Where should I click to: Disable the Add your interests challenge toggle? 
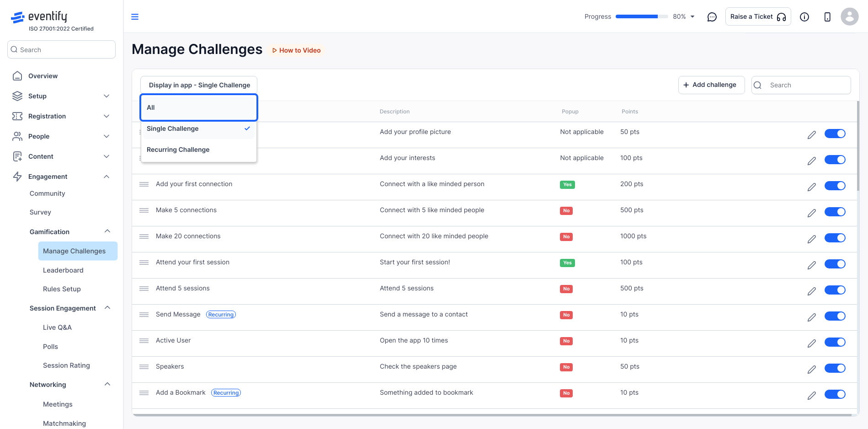click(x=835, y=160)
